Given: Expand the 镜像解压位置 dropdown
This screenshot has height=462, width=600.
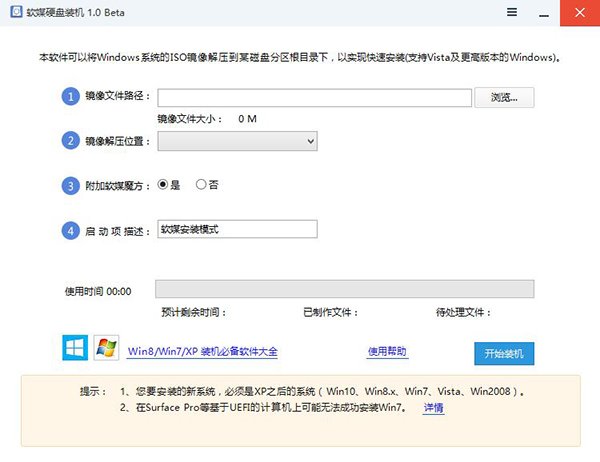Looking at the screenshot, I should click(x=237, y=141).
